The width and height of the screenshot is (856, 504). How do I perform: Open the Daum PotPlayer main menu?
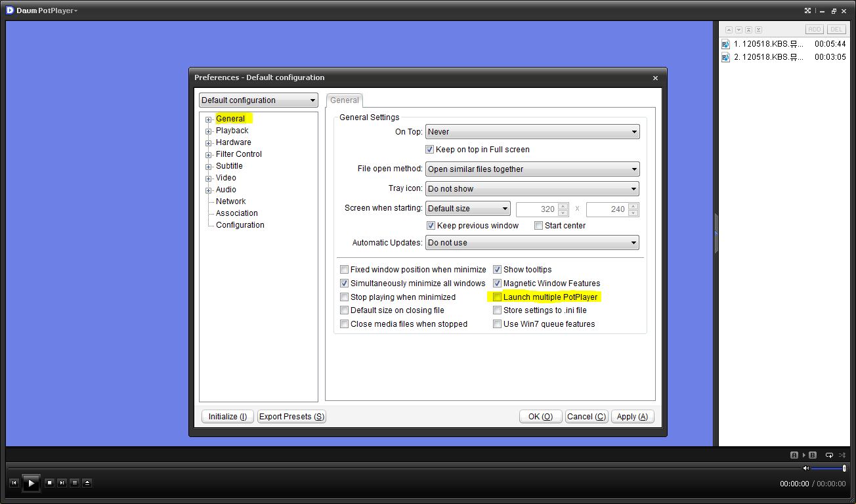(x=47, y=10)
